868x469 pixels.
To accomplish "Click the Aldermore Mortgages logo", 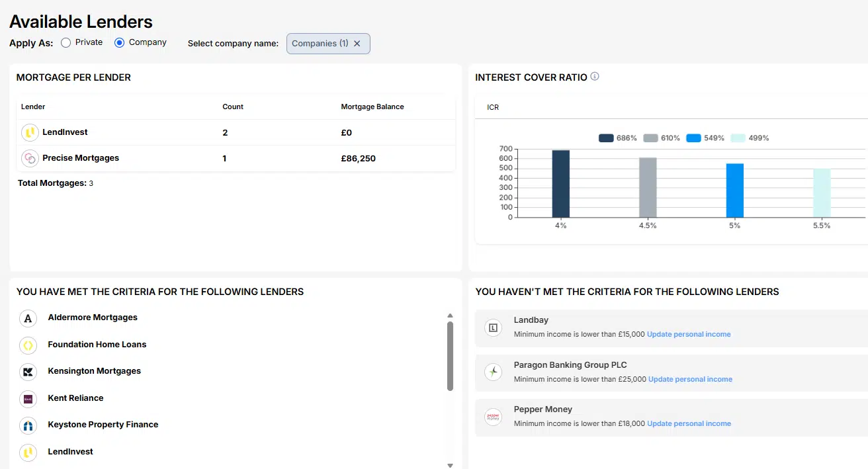I will coord(28,319).
